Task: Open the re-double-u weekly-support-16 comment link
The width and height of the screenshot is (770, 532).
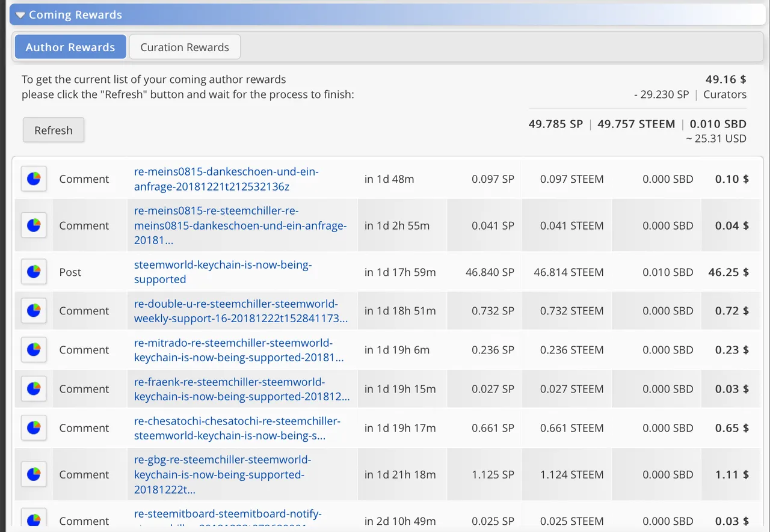Action: [x=241, y=311]
